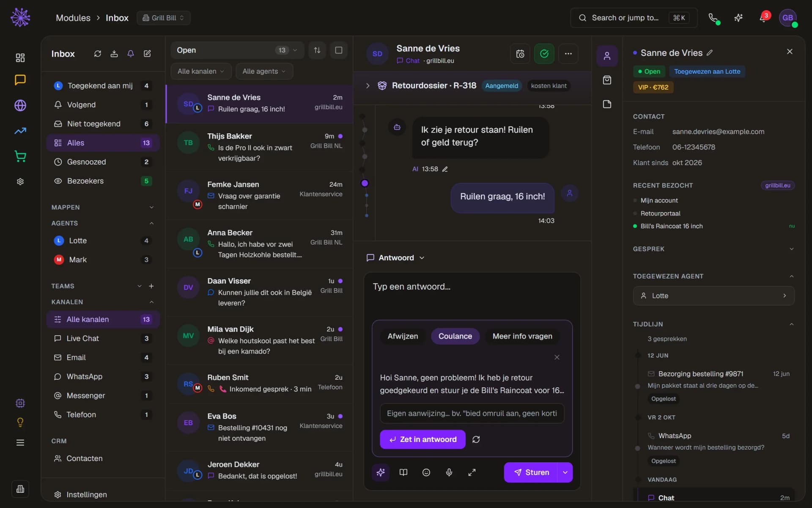Send the reply with Sturen
The height and width of the screenshot is (508, 812).
(531, 472)
